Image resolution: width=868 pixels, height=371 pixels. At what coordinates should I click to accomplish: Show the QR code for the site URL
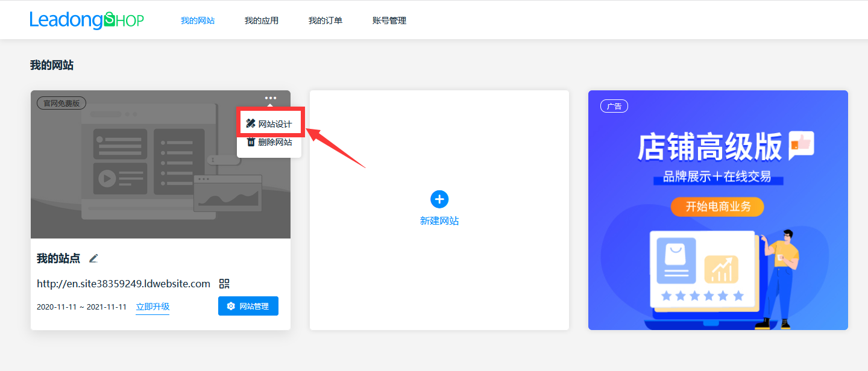[x=225, y=284]
